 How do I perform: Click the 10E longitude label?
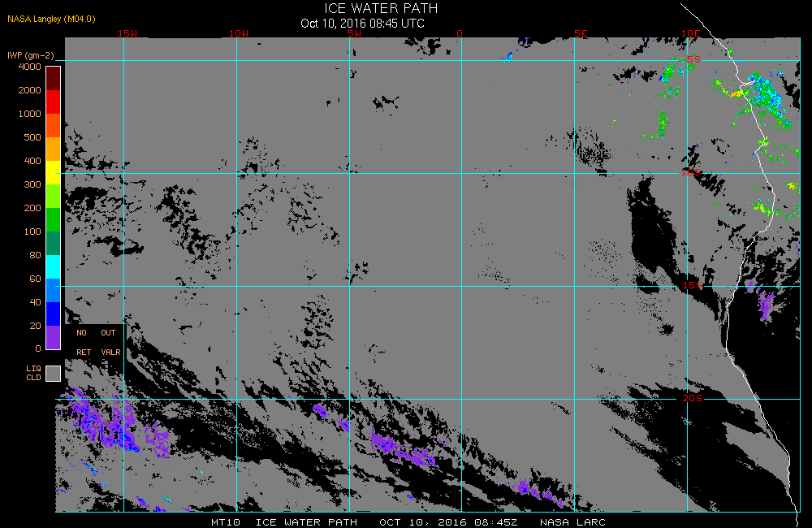pyautogui.click(x=690, y=33)
